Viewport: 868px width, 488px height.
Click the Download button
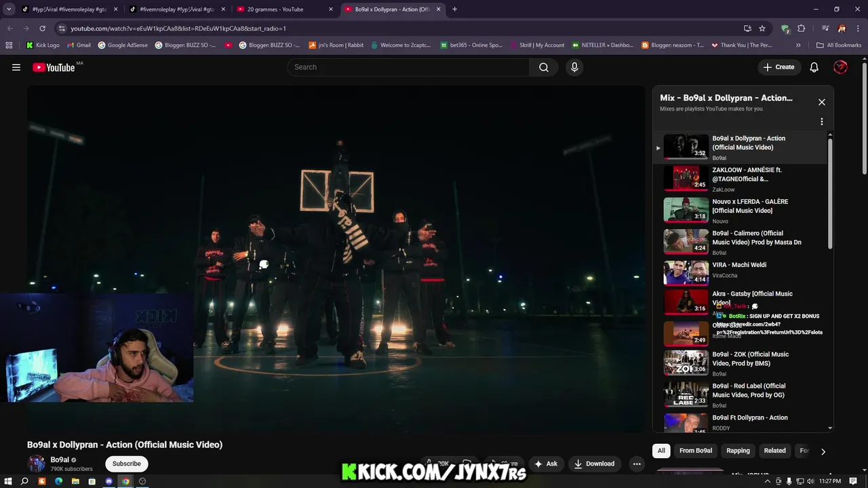pyautogui.click(x=594, y=464)
